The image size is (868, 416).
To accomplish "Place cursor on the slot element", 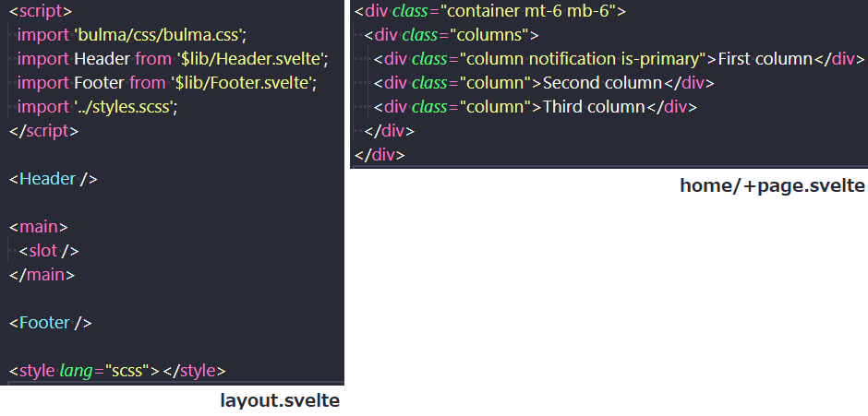I will point(49,251).
